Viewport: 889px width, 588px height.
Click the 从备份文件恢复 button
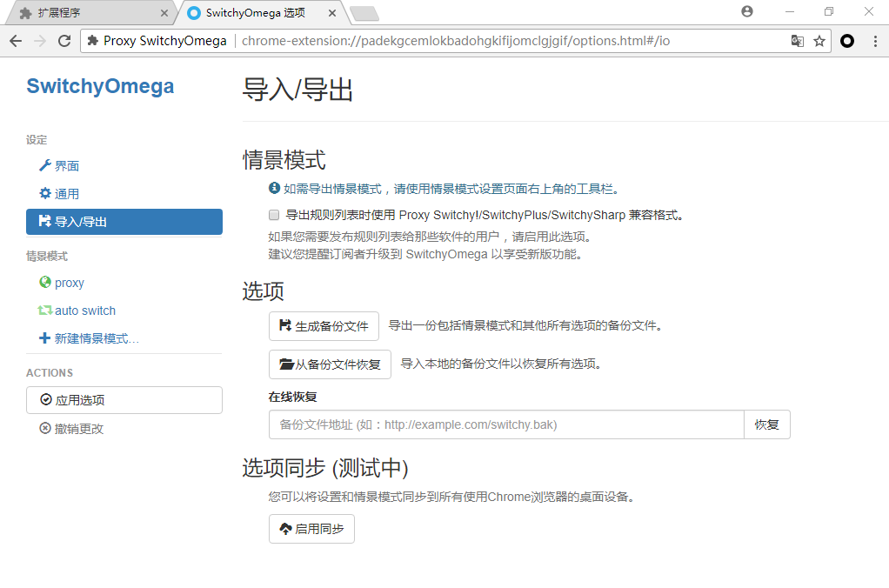click(x=330, y=364)
